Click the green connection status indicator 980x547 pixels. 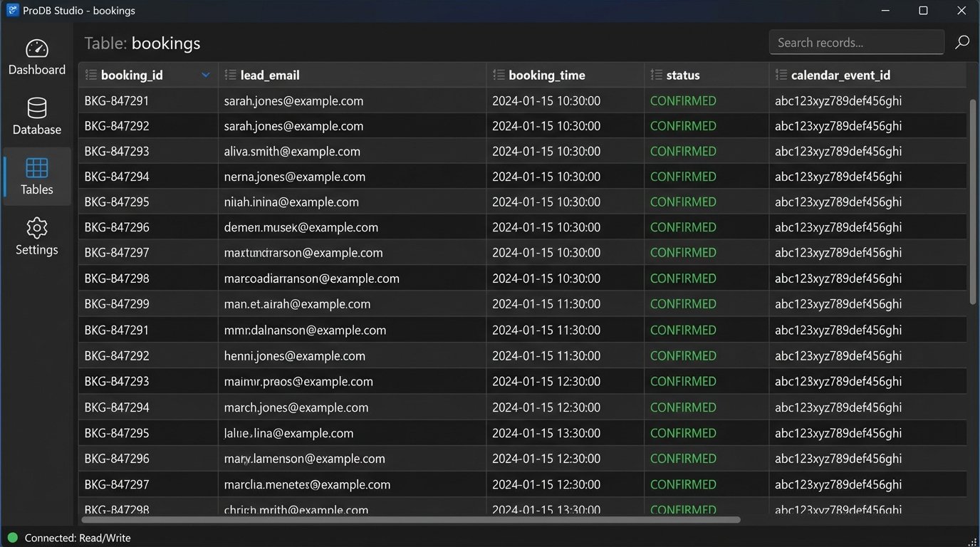click(x=12, y=538)
